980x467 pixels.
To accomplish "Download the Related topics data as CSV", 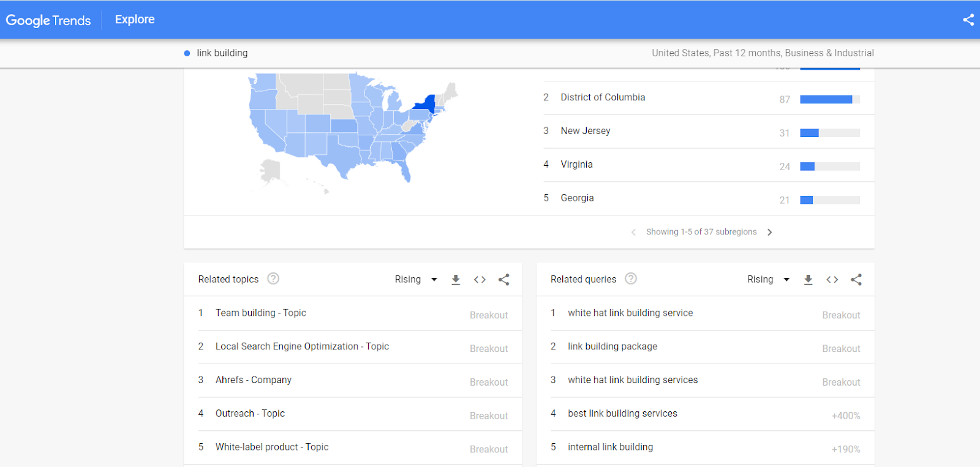I will (x=456, y=280).
